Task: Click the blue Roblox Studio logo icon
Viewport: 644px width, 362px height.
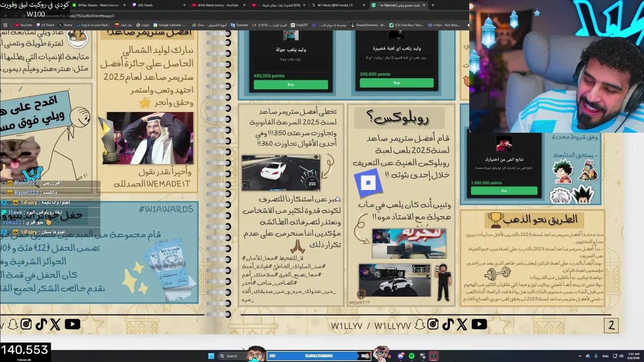Action: (x=368, y=184)
